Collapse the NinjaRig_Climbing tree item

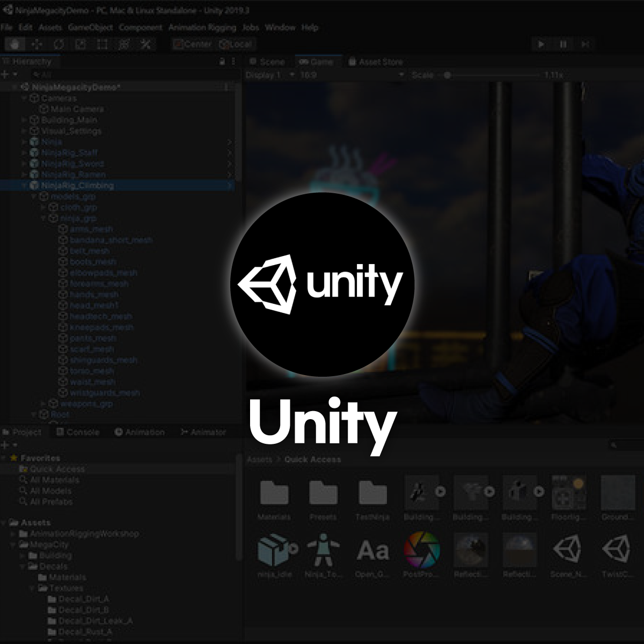[25, 185]
